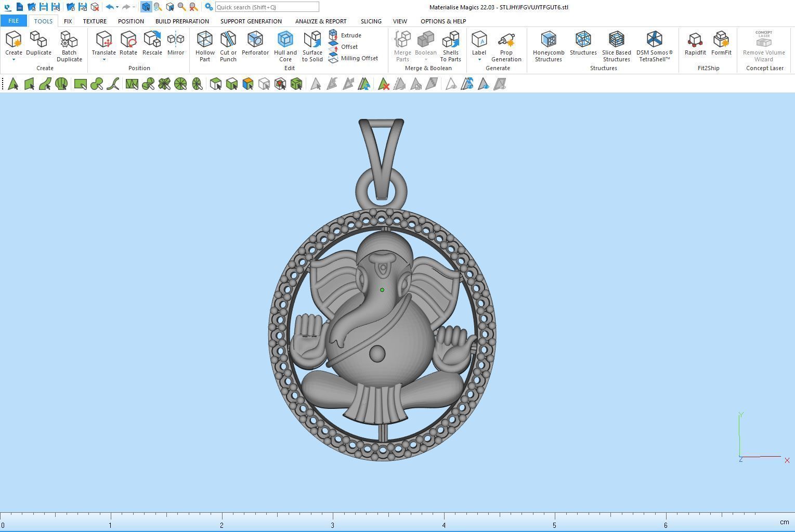Viewport: 795px width, 532px height.
Task: Click the Offset command
Action: pos(343,47)
